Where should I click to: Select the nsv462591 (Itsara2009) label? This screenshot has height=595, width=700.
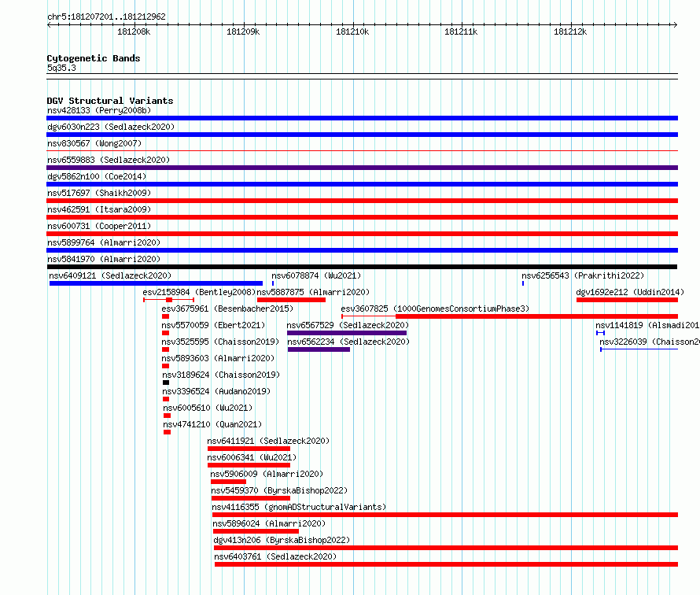click(99, 209)
